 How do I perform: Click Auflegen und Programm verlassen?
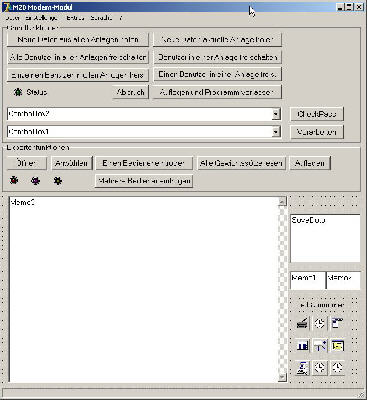(217, 92)
